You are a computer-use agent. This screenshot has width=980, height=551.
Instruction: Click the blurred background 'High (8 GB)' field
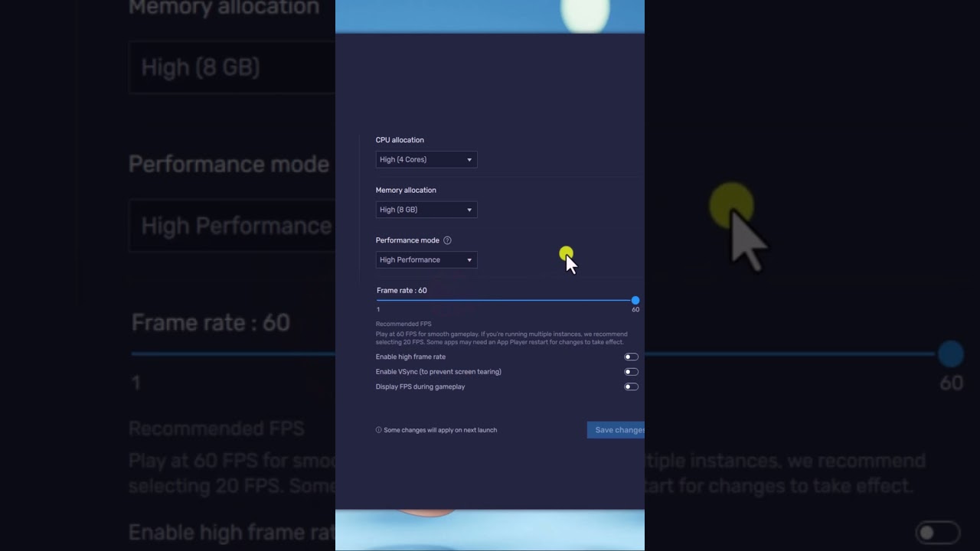coord(232,67)
